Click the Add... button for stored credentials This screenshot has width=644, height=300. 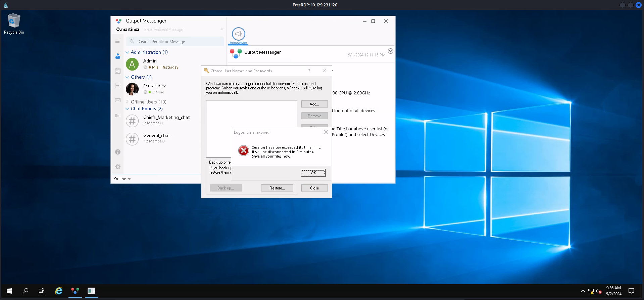314,104
